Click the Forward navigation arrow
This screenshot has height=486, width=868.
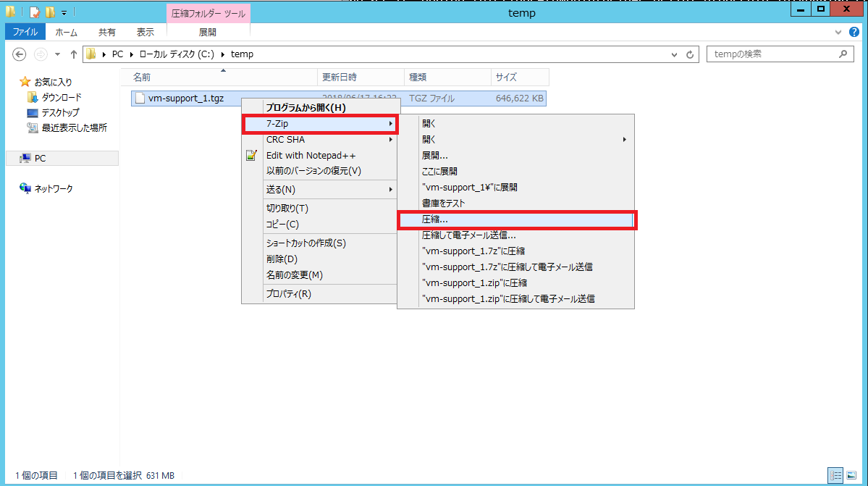click(x=41, y=54)
